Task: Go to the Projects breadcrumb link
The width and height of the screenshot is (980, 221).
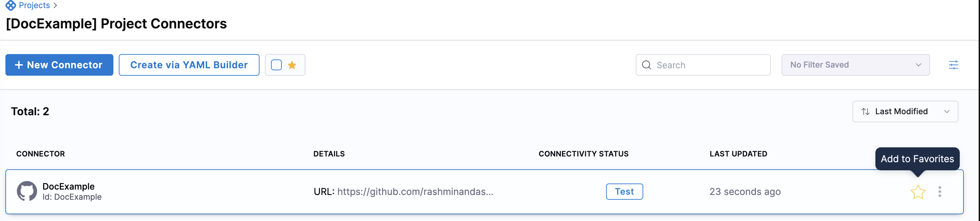Action: 34,5
